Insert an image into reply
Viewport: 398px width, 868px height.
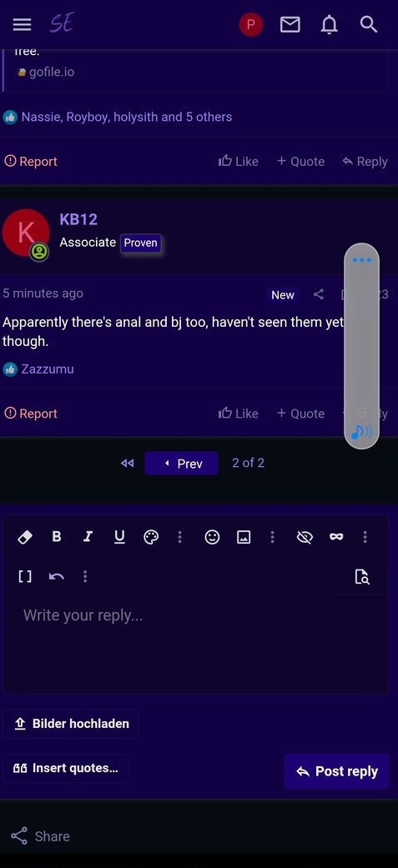[244, 536]
